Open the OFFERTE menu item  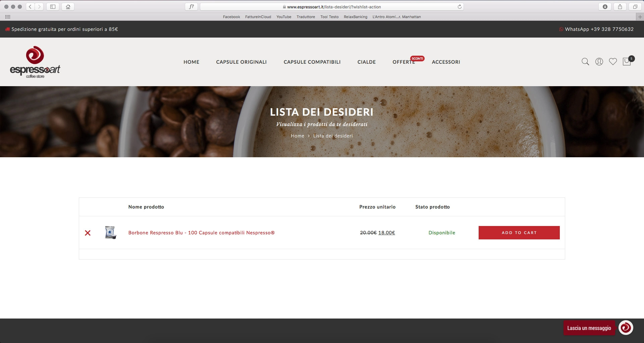[x=404, y=62]
